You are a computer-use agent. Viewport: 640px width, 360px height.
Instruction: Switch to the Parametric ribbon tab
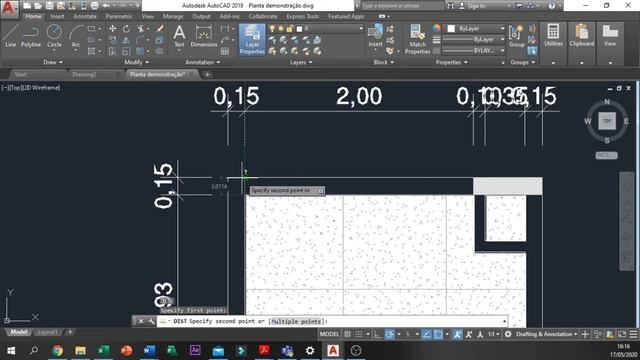coord(119,16)
